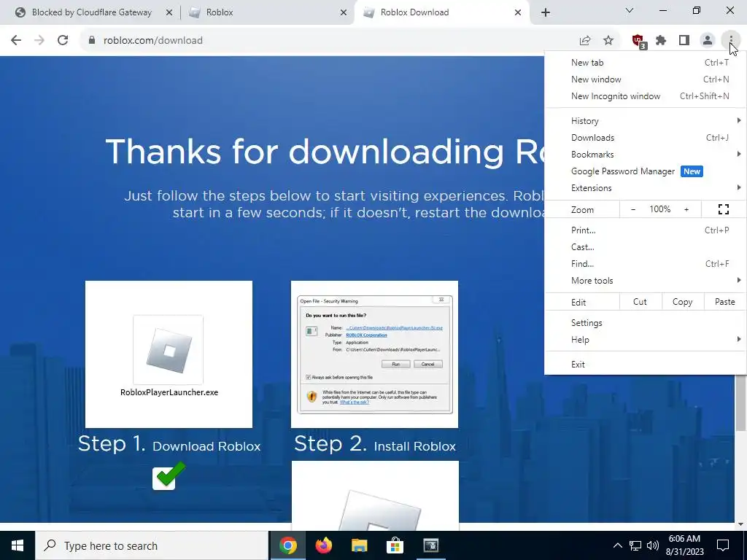Open the uBlock Origin extension icon
This screenshot has width=747, height=560.
(638, 41)
